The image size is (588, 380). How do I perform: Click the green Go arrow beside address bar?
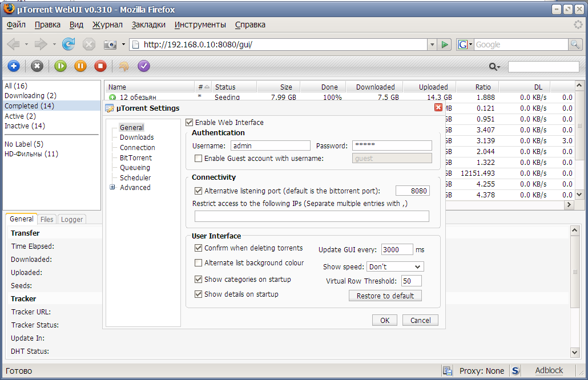[445, 45]
